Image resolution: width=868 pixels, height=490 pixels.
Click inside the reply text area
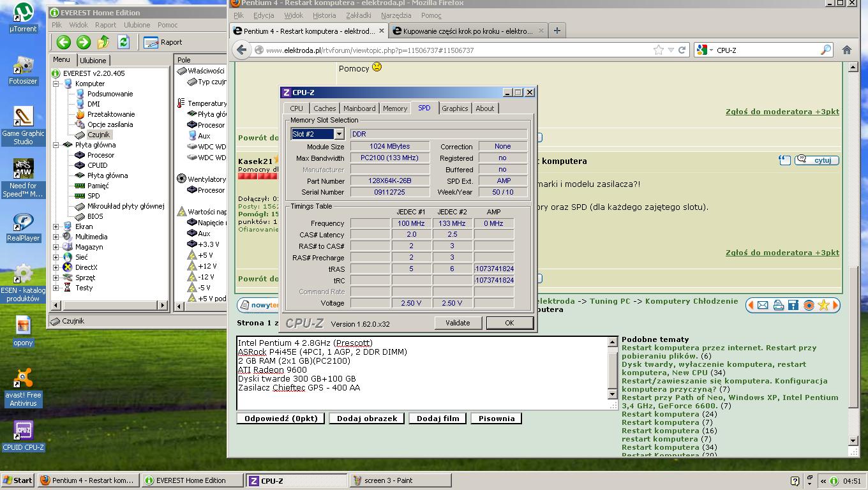coord(423,373)
